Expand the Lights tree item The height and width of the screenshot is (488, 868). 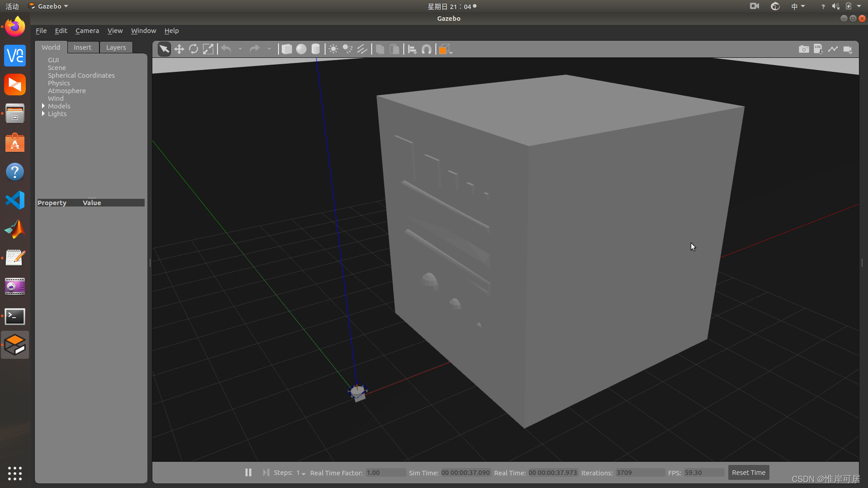point(43,113)
